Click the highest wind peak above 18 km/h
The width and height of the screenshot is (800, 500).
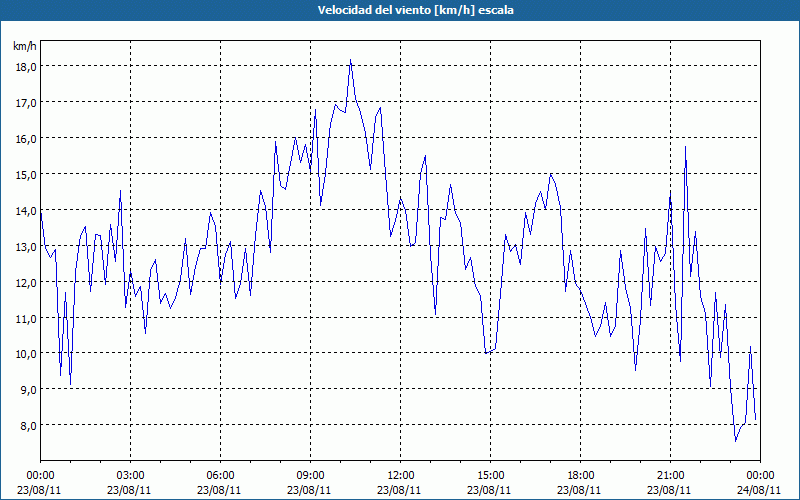pyautogui.click(x=350, y=60)
